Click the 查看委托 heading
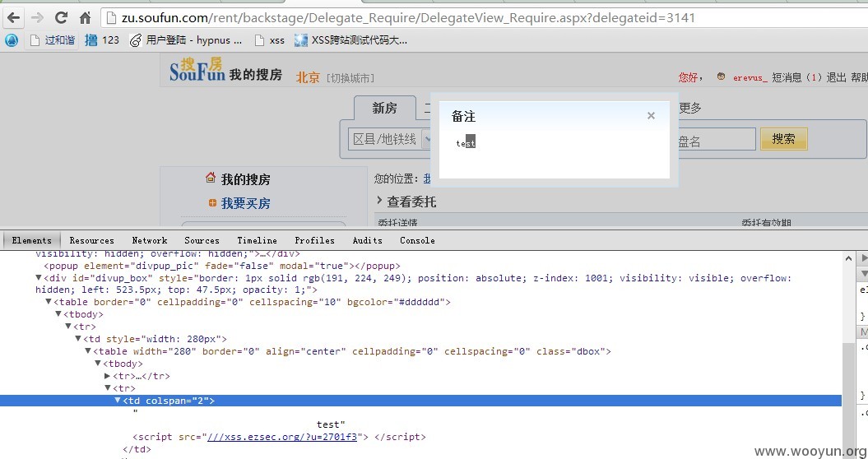Image resolution: width=868 pixels, height=459 pixels. tap(411, 202)
